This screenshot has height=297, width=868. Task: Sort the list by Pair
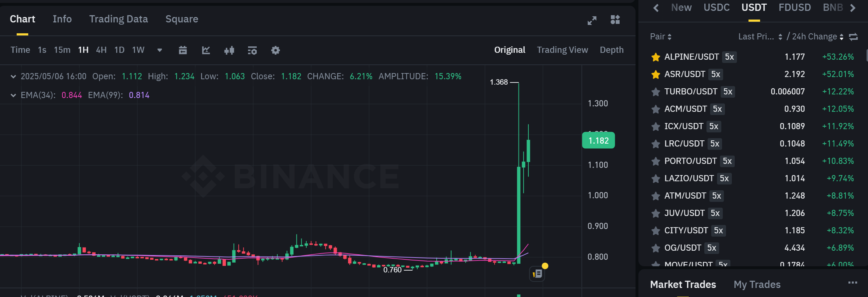coord(661,37)
